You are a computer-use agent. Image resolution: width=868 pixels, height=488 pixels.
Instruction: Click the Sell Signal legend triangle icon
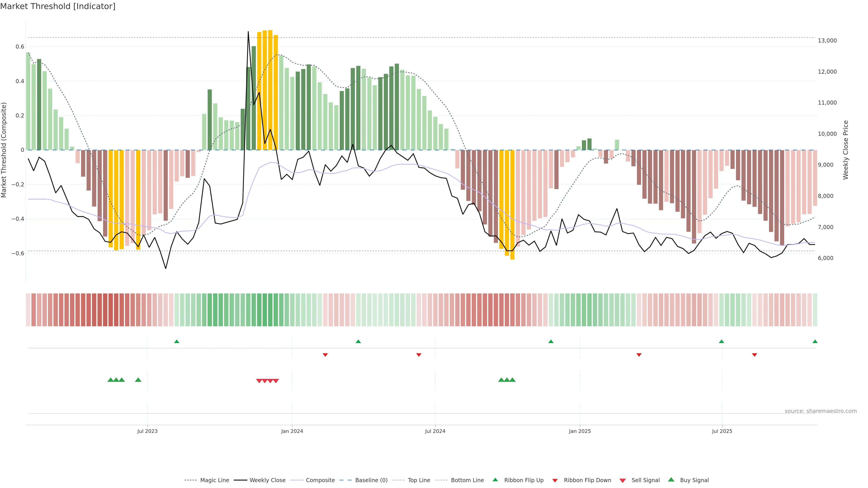[x=623, y=480]
